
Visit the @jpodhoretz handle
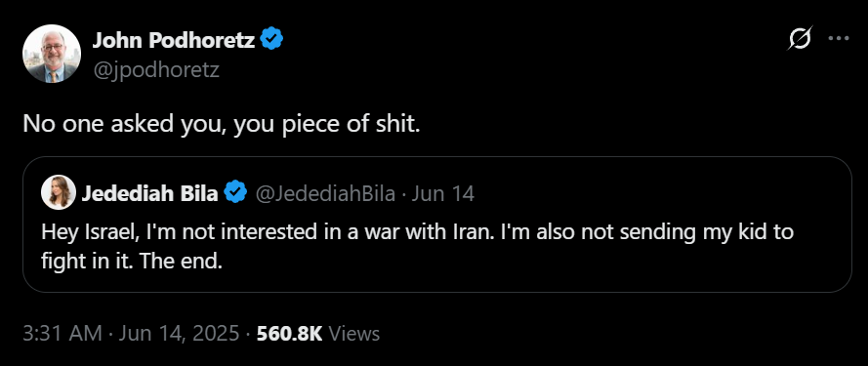pyautogui.click(x=155, y=69)
